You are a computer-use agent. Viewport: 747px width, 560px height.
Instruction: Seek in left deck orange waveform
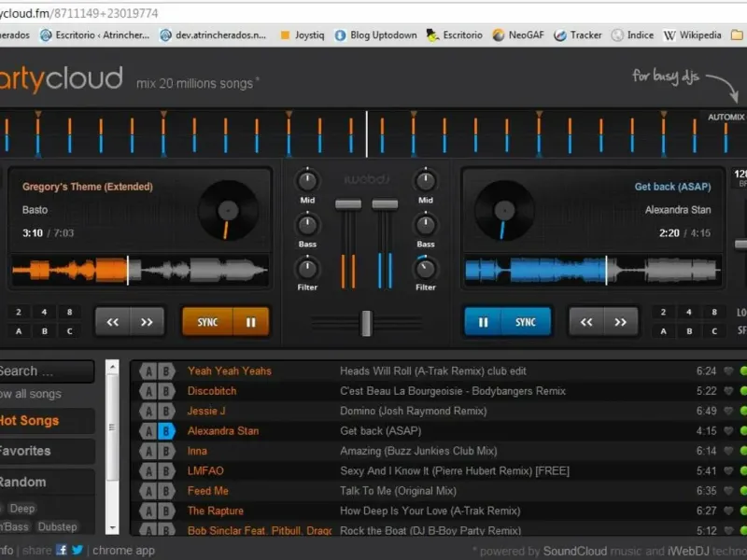click(139, 271)
